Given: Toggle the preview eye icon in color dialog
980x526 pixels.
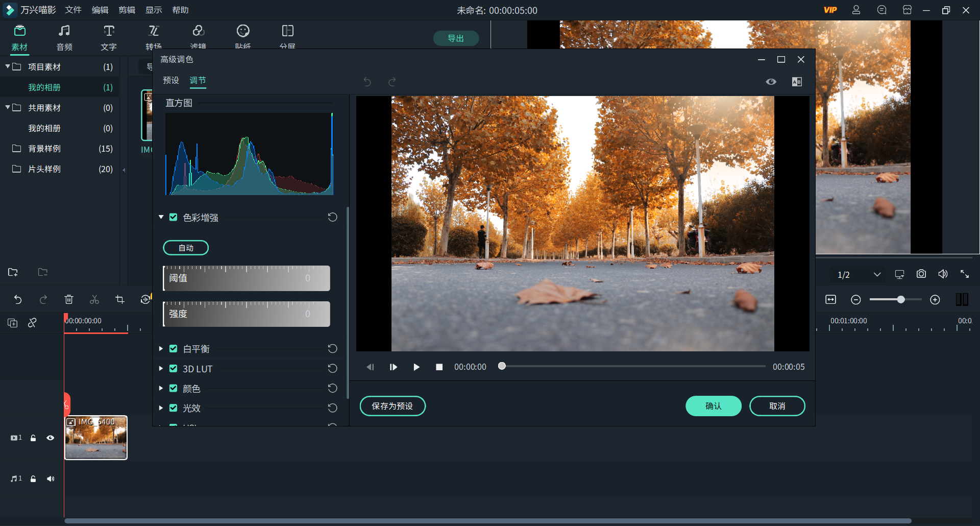Looking at the screenshot, I should (x=771, y=82).
